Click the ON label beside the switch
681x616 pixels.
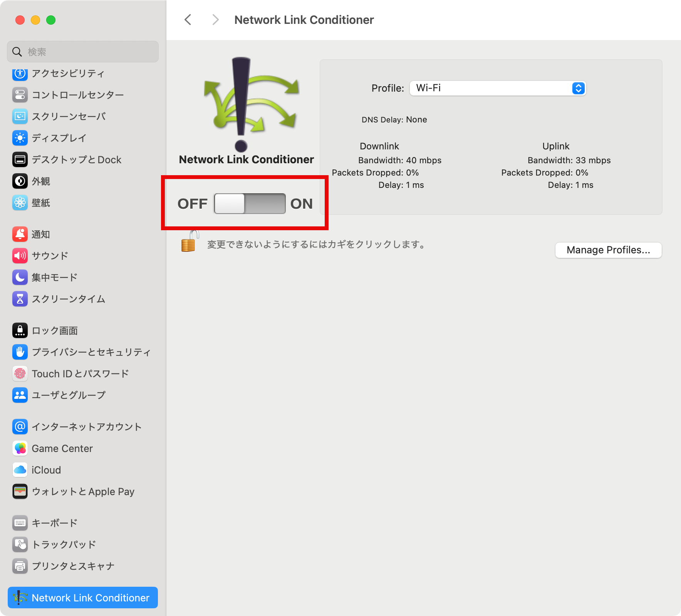coord(302,204)
